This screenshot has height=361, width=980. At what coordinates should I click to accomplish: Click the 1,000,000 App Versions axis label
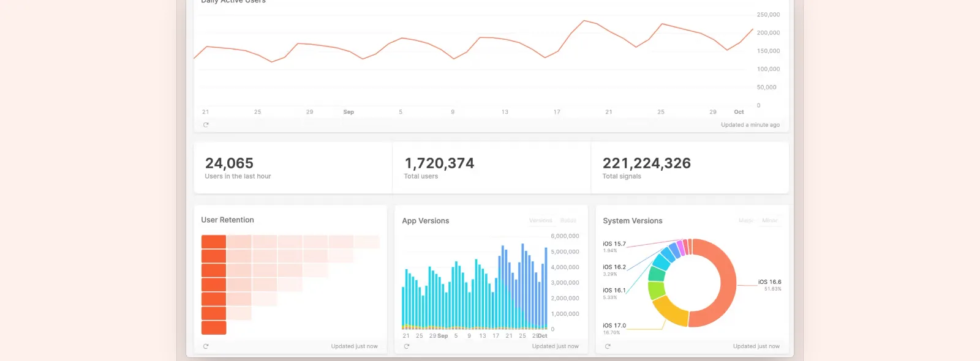coord(565,314)
